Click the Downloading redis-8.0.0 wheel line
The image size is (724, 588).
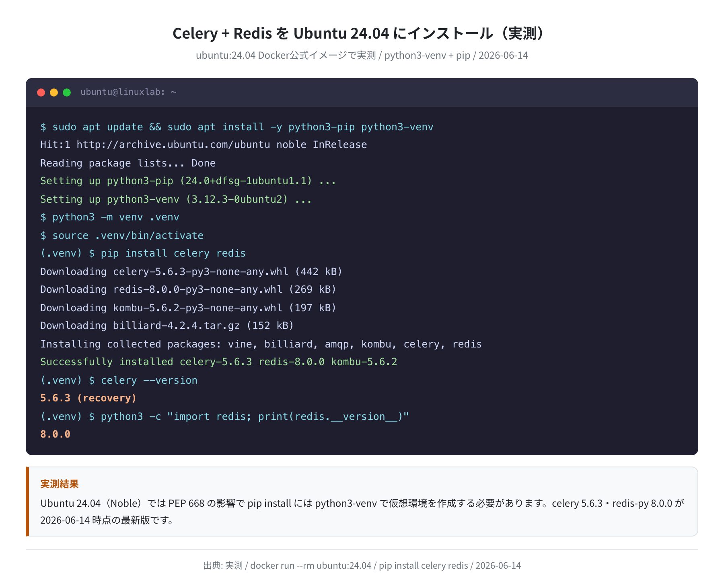click(x=188, y=290)
